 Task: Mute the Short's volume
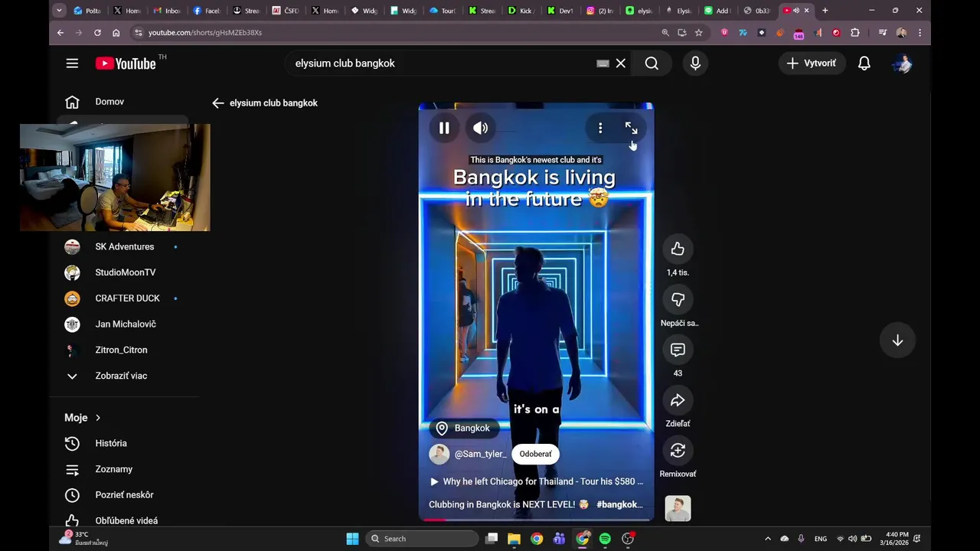click(481, 128)
